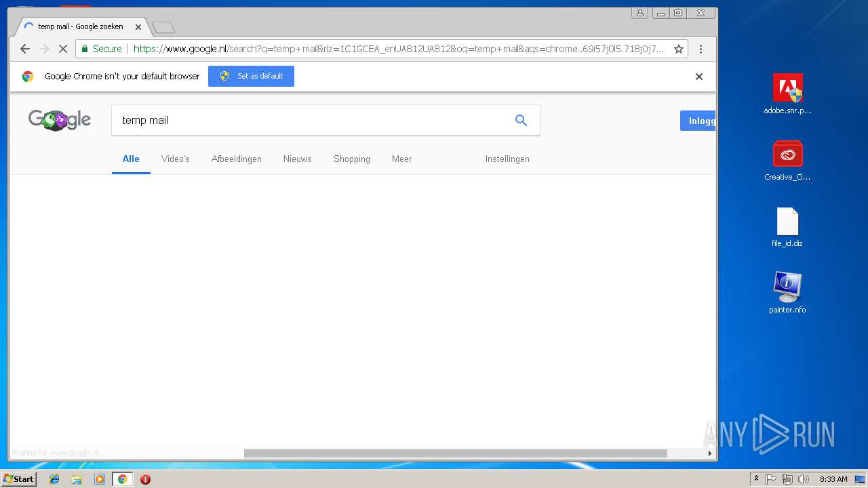Click the horizontal scrollbar thumb
Screen dimensions: 868x488
456,453
